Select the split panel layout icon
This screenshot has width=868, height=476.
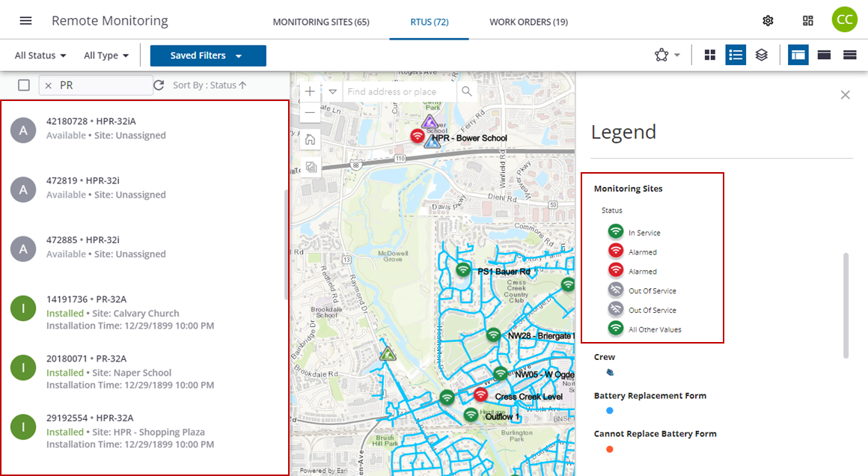point(798,55)
